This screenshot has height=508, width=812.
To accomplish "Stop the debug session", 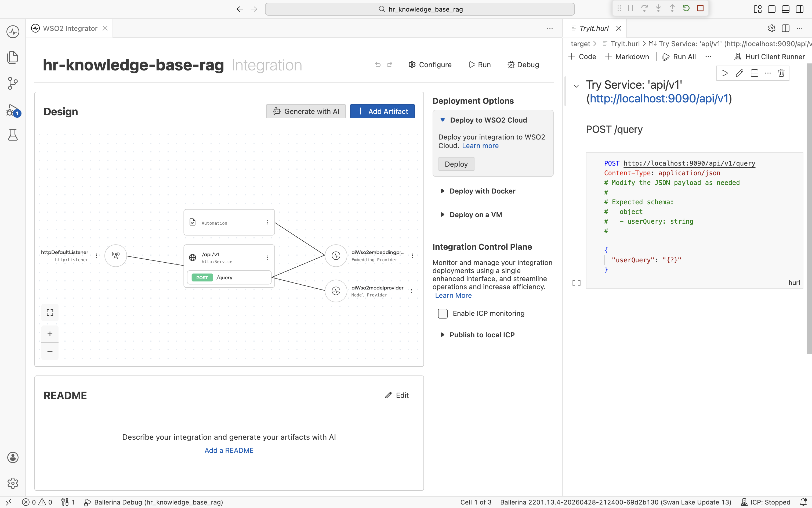I will tap(700, 8).
